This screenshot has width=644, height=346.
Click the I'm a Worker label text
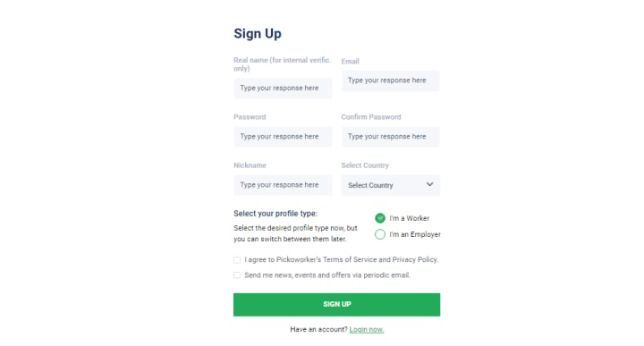(x=410, y=218)
